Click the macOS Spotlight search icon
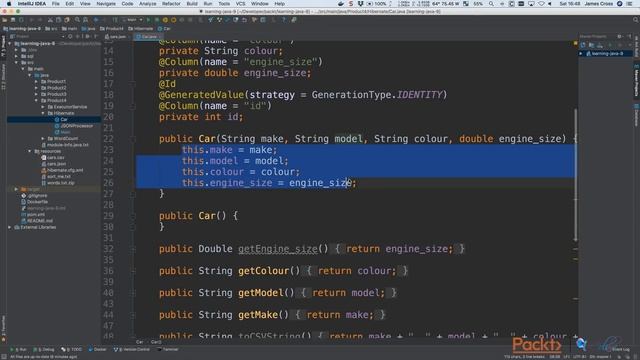This screenshot has width=640, height=360. [x=491, y=4]
